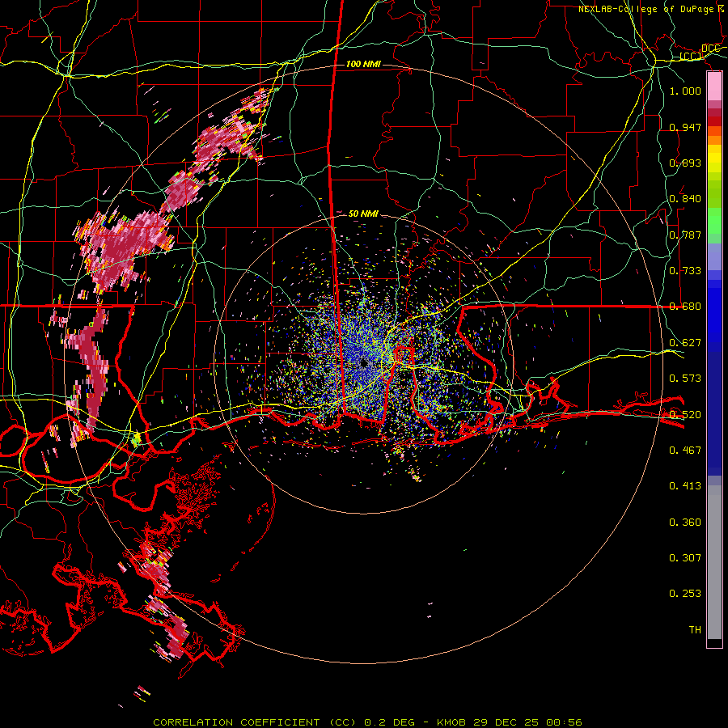Pick the bright green color bar segment
The width and height of the screenshot is (728, 728).
coord(714,221)
